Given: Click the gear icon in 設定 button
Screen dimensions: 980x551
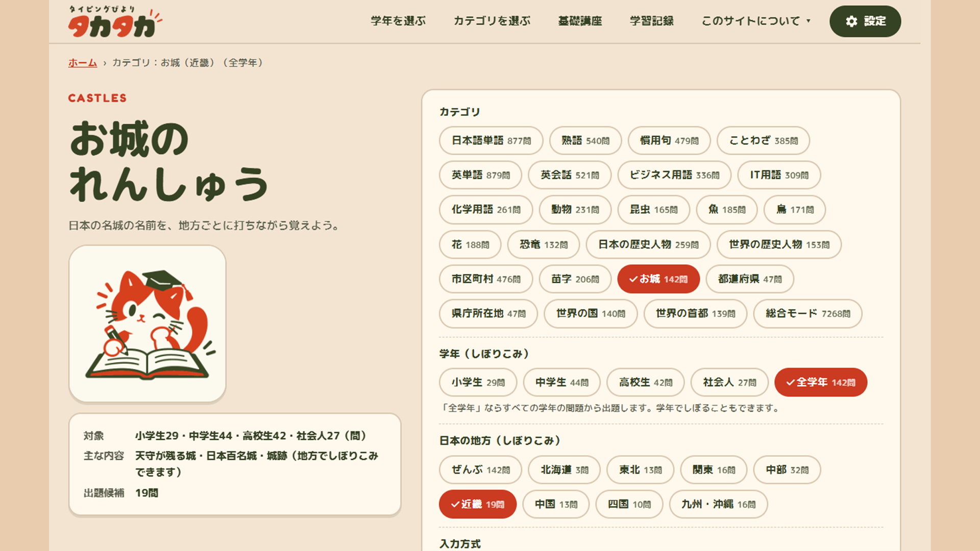Looking at the screenshot, I should pyautogui.click(x=851, y=21).
